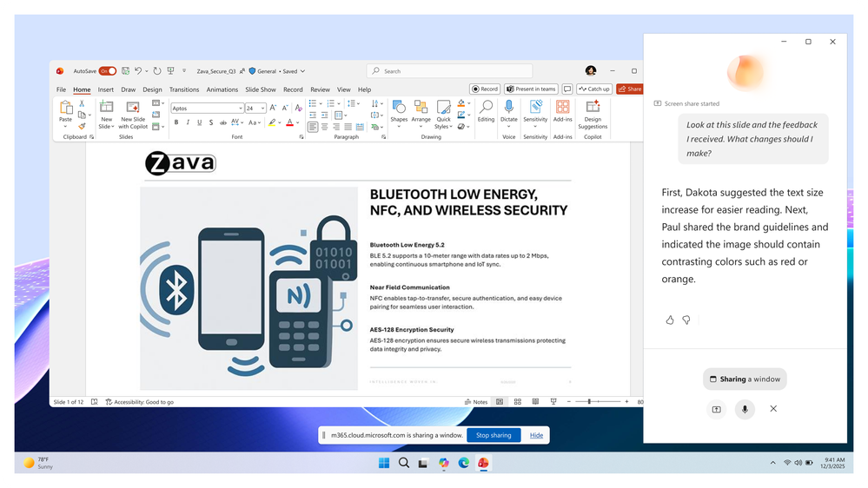Screen dimensions: 868x488
Task: Click the Format Painter brush icon
Action: (82, 126)
